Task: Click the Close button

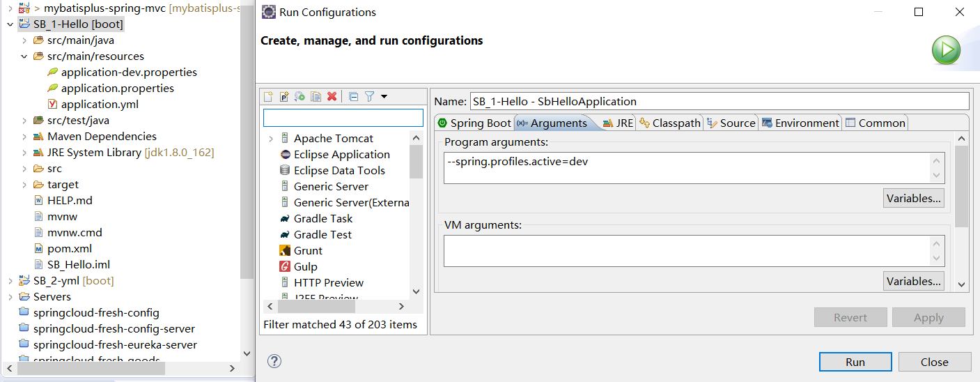Action: coord(935,362)
